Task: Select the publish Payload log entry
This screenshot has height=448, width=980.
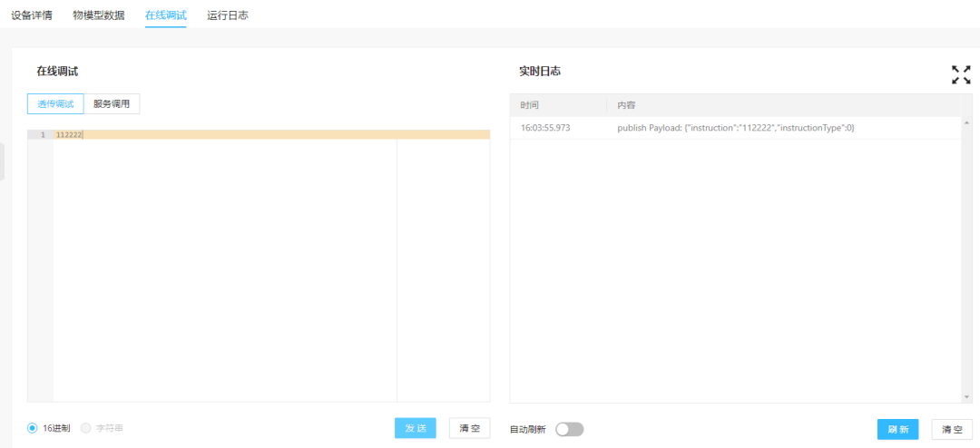Action: pos(736,128)
